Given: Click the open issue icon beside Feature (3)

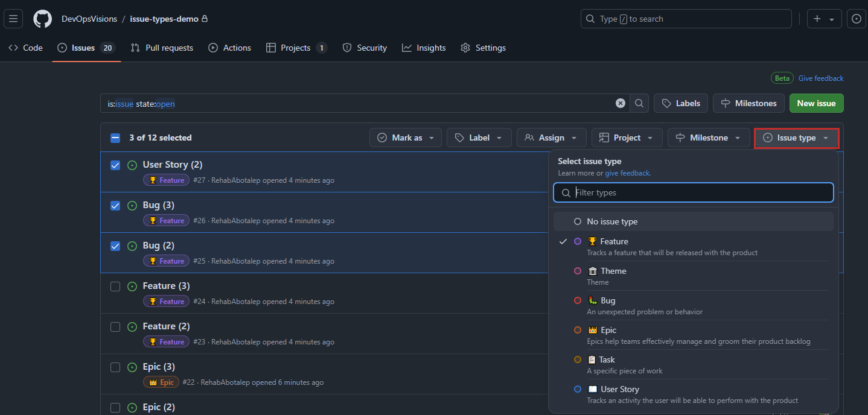Looking at the screenshot, I should pyautogui.click(x=132, y=286).
